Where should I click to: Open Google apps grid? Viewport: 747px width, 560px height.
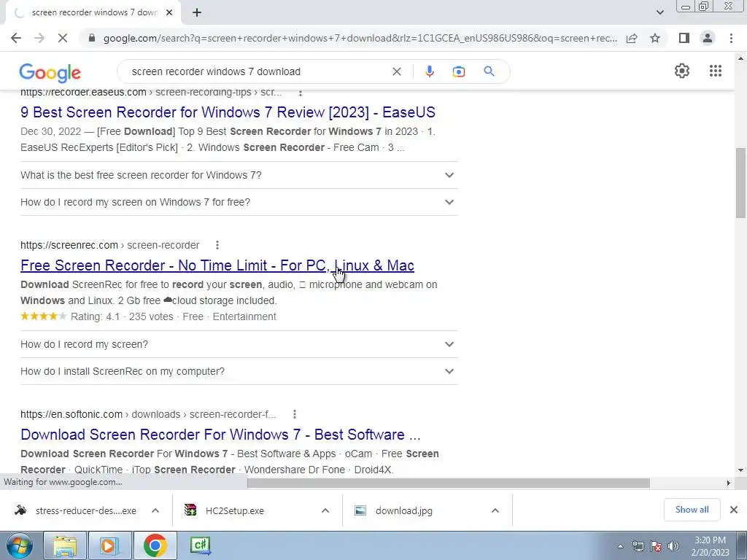point(716,71)
